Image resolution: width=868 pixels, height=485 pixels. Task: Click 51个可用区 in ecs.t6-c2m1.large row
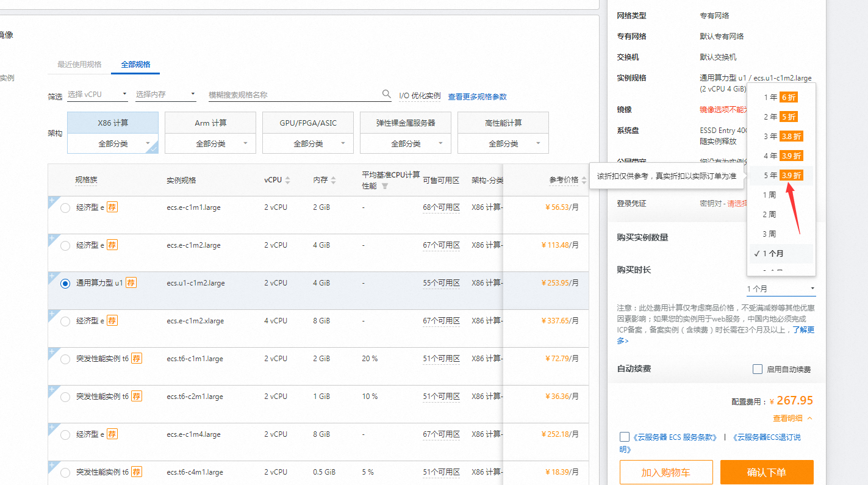point(441,397)
